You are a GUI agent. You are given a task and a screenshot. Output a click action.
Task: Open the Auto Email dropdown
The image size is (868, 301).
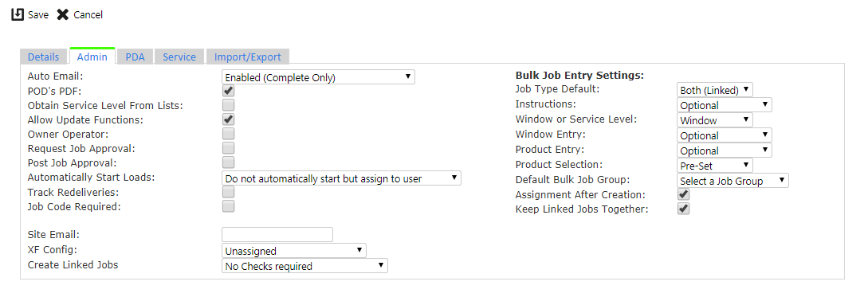point(318,77)
